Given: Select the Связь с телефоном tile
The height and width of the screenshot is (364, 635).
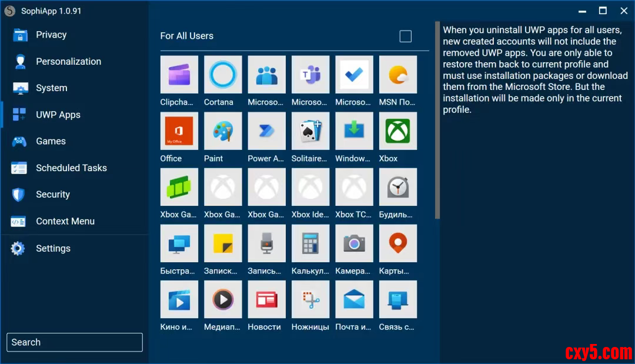Looking at the screenshot, I should coord(397,299).
